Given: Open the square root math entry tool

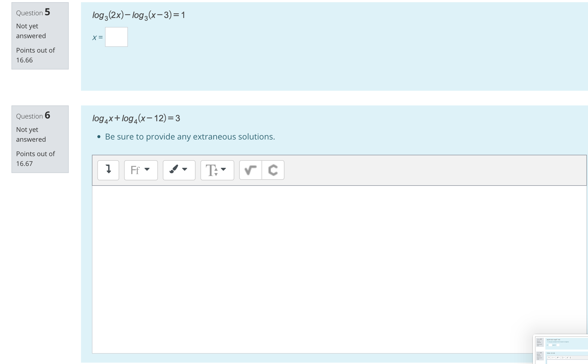Looking at the screenshot, I should (x=250, y=170).
